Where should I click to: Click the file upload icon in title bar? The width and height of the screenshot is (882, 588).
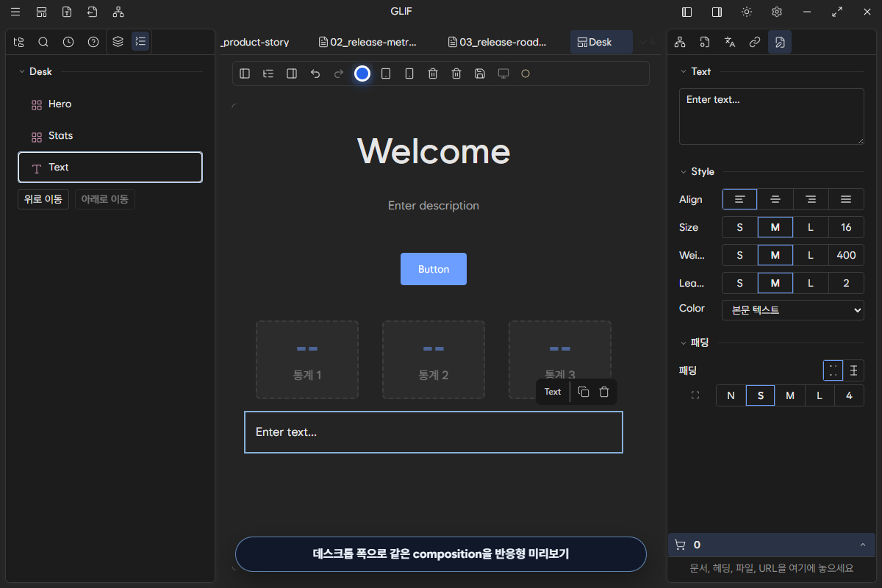tap(67, 12)
